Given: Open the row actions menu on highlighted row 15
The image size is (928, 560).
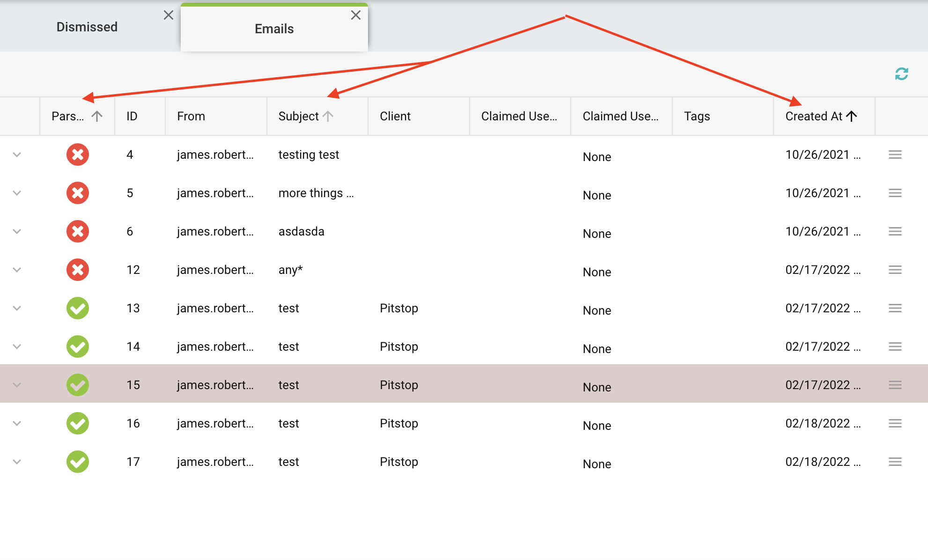Looking at the screenshot, I should coord(895,385).
